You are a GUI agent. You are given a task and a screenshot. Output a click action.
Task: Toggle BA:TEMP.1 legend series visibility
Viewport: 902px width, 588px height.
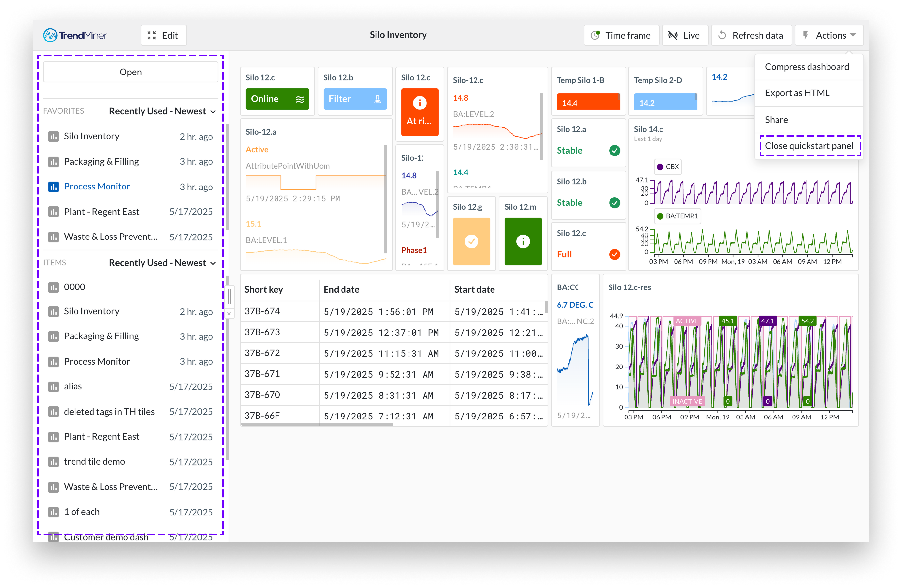677,216
